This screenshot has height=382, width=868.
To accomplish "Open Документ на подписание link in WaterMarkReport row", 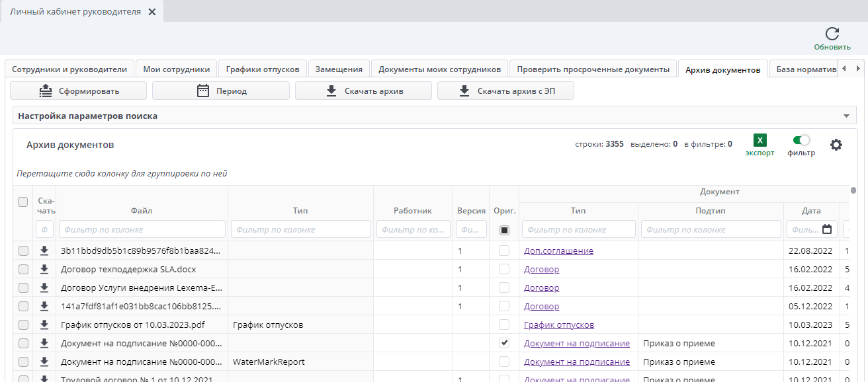I will click(577, 362).
